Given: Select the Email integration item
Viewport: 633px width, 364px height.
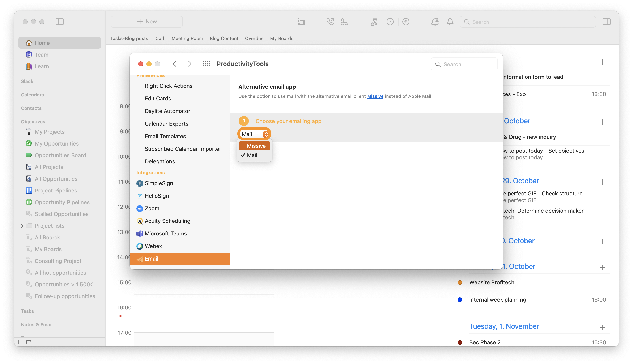Looking at the screenshot, I should (180, 259).
